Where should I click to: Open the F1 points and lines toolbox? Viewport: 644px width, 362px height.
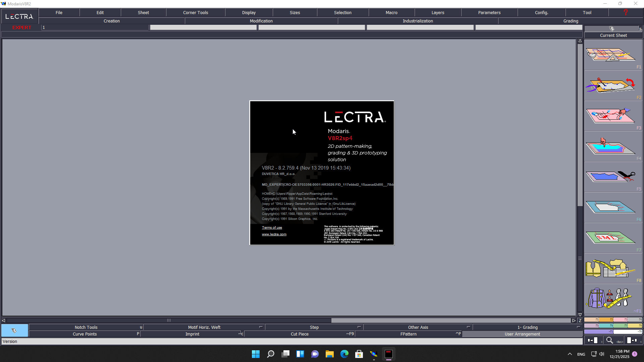click(x=610, y=55)
